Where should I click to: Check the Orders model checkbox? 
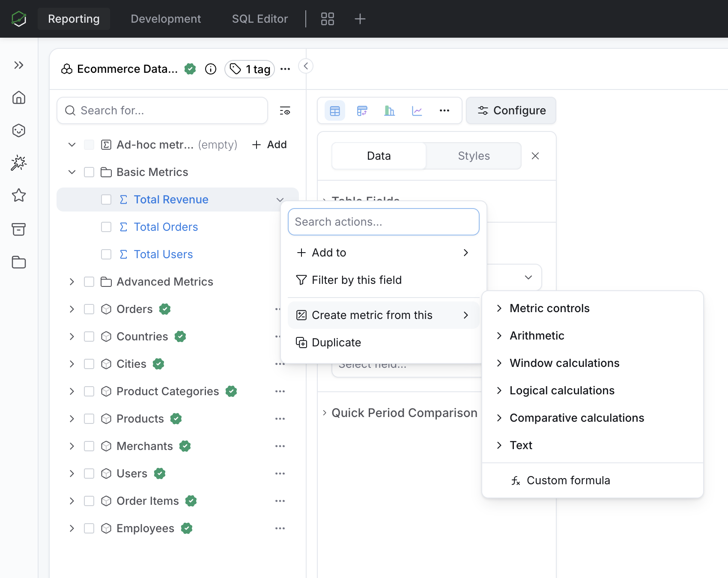[89, 309]
